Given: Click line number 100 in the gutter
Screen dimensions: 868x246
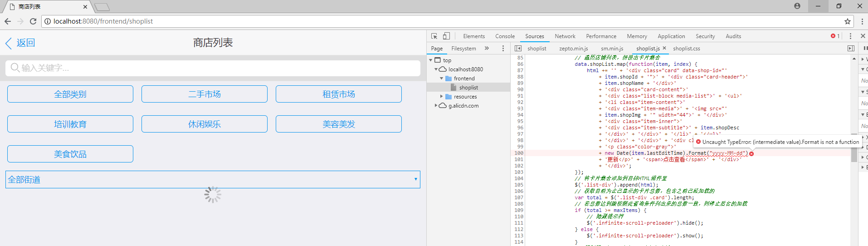Looking at the screenshot, I should coord(518,153).
